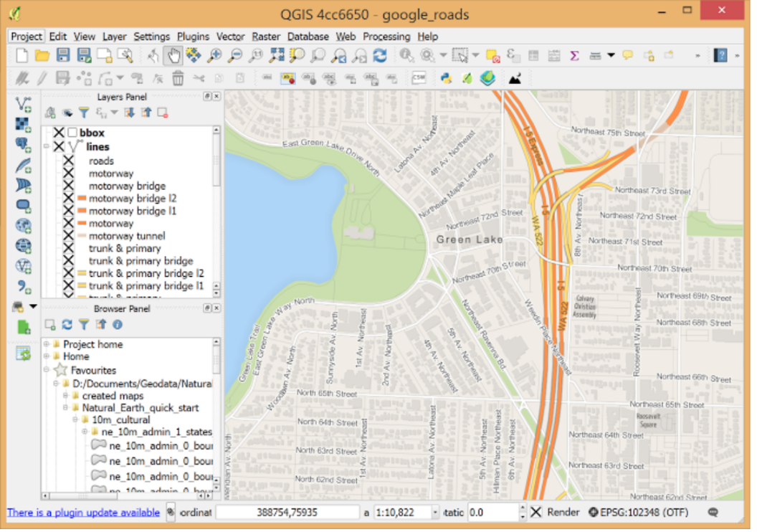Click the Browser Panel refresh icon

[x=67, y=325]
